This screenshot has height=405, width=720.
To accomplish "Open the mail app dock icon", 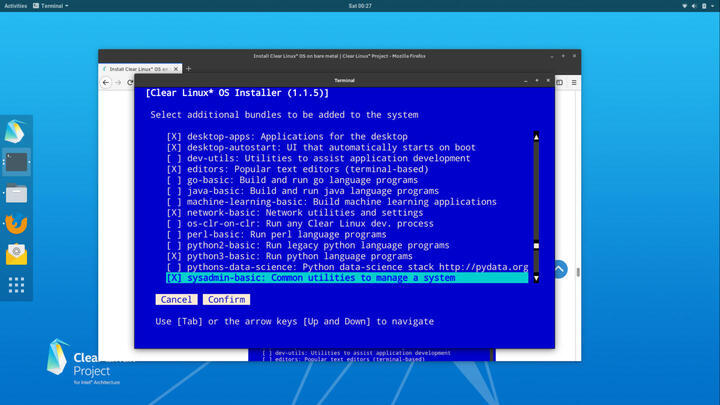I will point(17,254).
